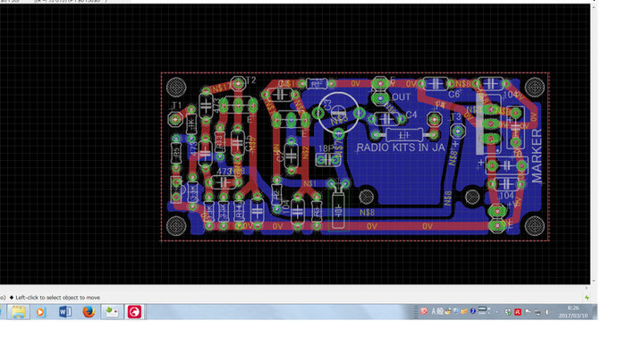This screenshot has width=644, height=362.
Task: Open Windows Media Player from taskbar
Action: pyautogui.click(x=40, y=312)
